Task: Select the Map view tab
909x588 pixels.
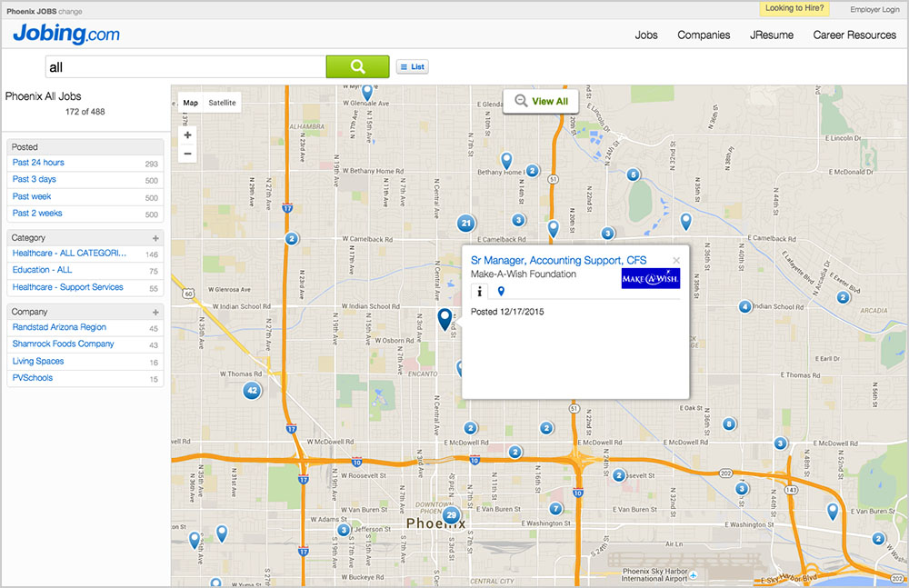Action: (191, 103)
